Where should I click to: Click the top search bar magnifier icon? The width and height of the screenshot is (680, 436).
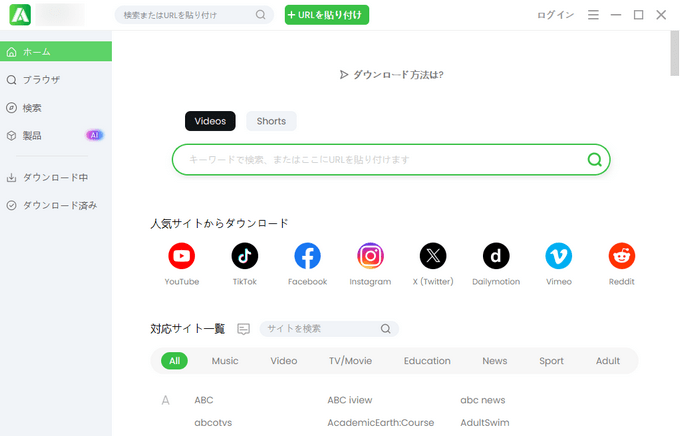point(260,15)
